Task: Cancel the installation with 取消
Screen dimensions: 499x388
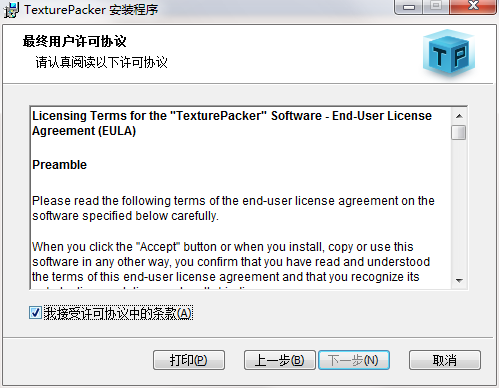Action: click(445, 360)
